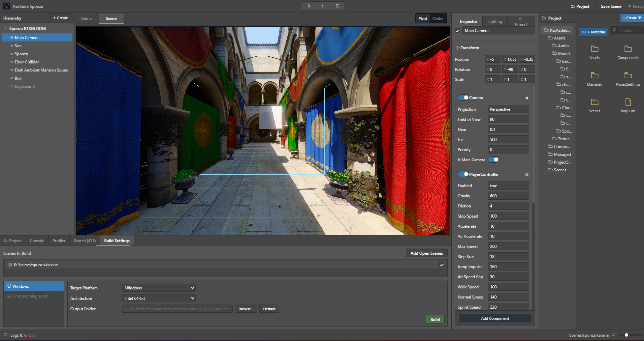Click the Browse... button for output folder
Screen dimensions: 644x341
246,309
